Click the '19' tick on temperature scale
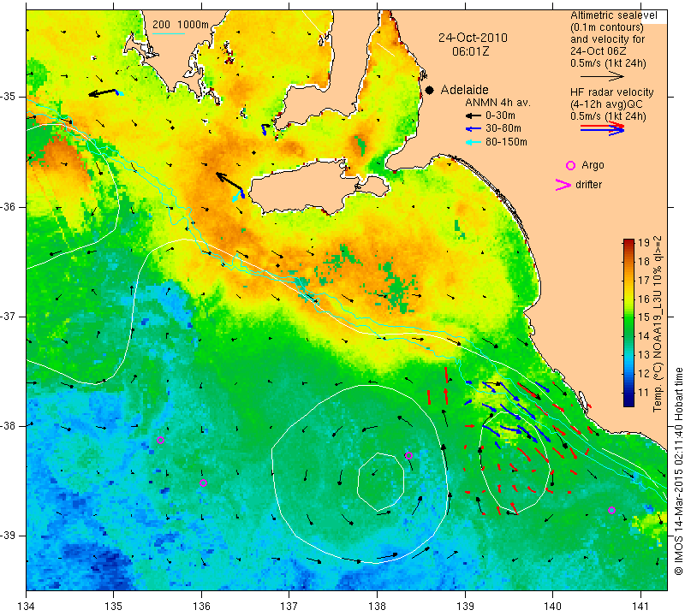 click(x=644, y=243)
